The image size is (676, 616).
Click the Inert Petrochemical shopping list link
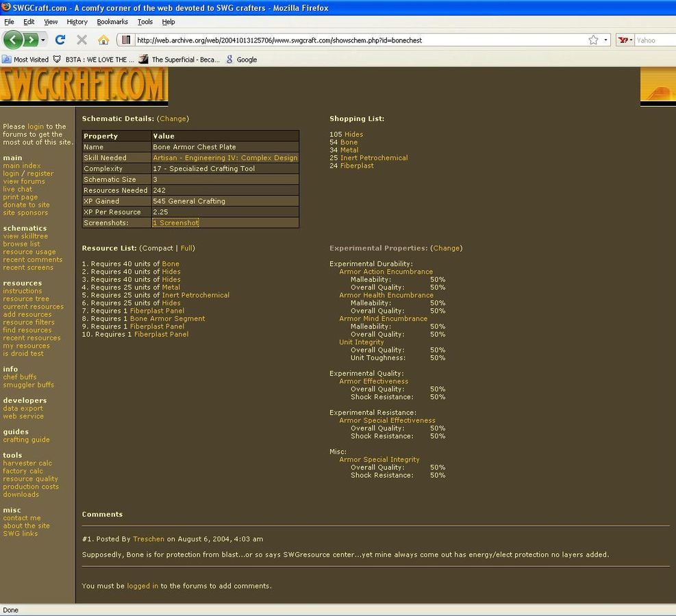click(x=373, y=158)
